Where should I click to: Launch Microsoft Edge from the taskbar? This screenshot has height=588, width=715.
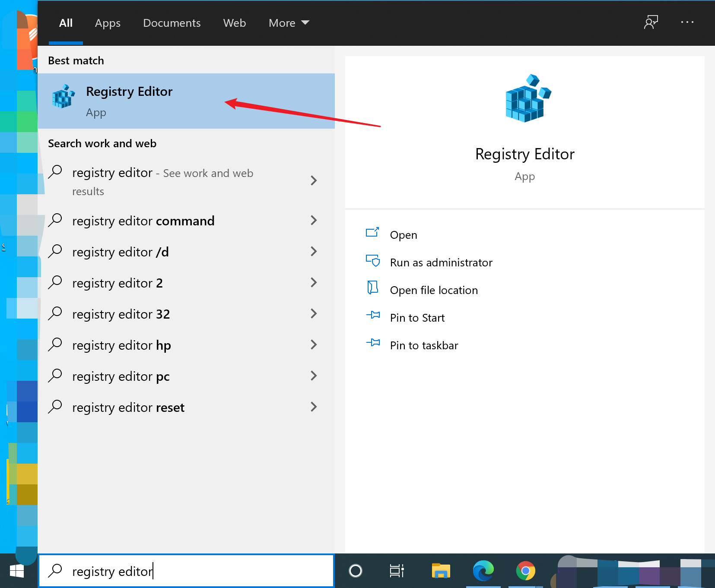(x=483, y=571)
